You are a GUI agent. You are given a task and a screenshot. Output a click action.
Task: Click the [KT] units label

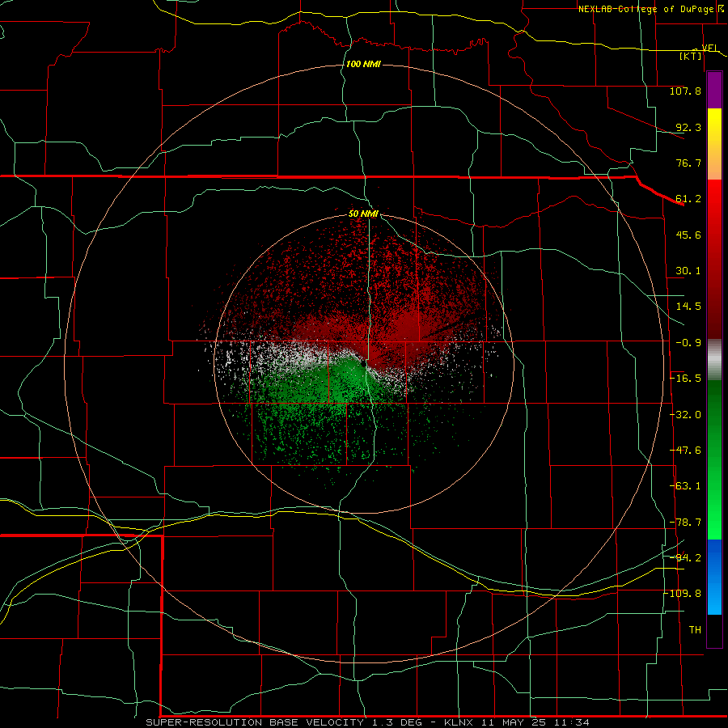click(690, 56)
